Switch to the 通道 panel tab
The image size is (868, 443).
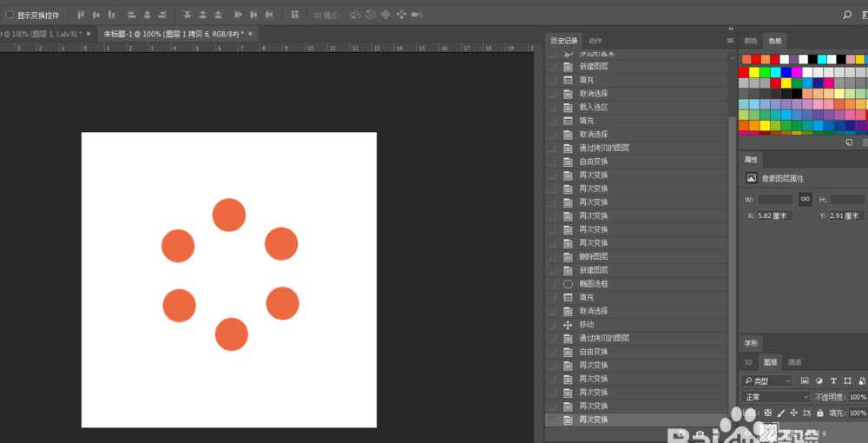tap(794, 362)
